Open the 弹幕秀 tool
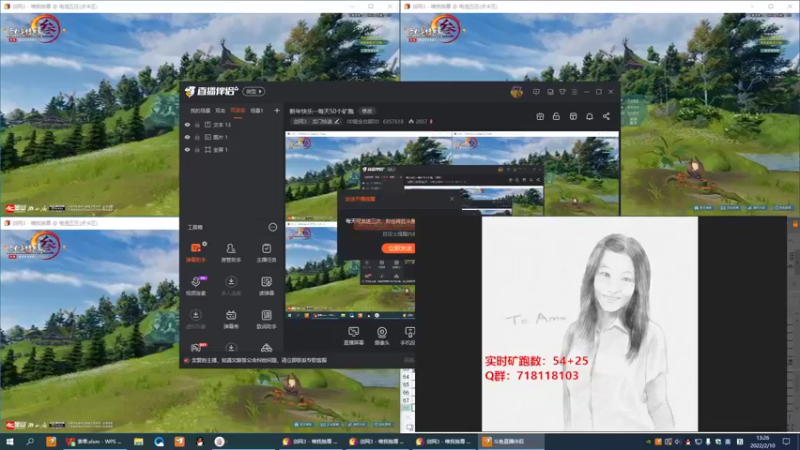This screenshot has height=450, width=800. click(231, 319)
